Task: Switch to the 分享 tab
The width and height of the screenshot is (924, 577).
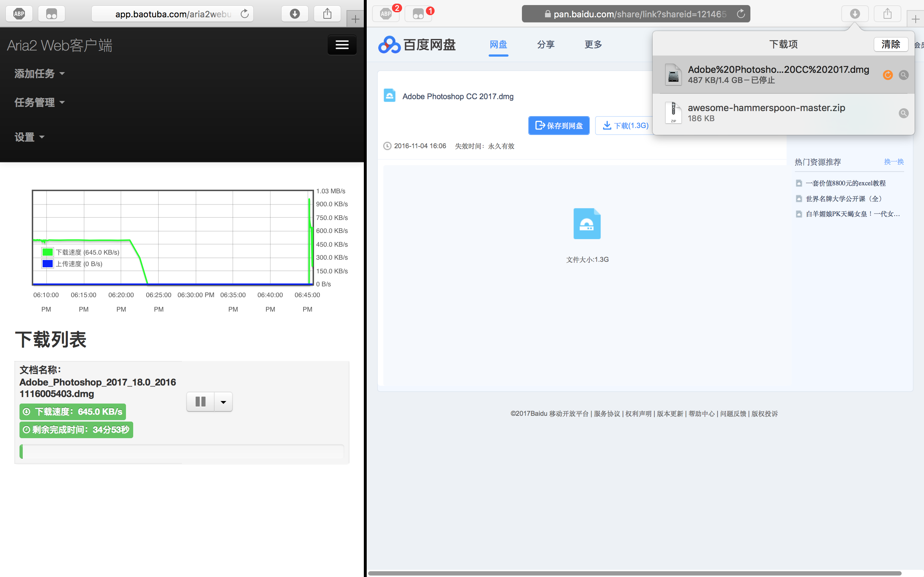Action: [x=546, y=45]
